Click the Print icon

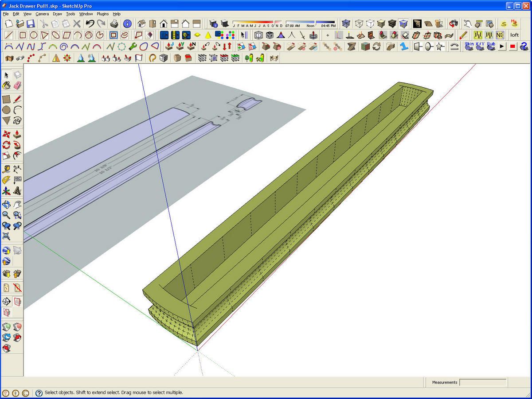click(x=114, y=23)
